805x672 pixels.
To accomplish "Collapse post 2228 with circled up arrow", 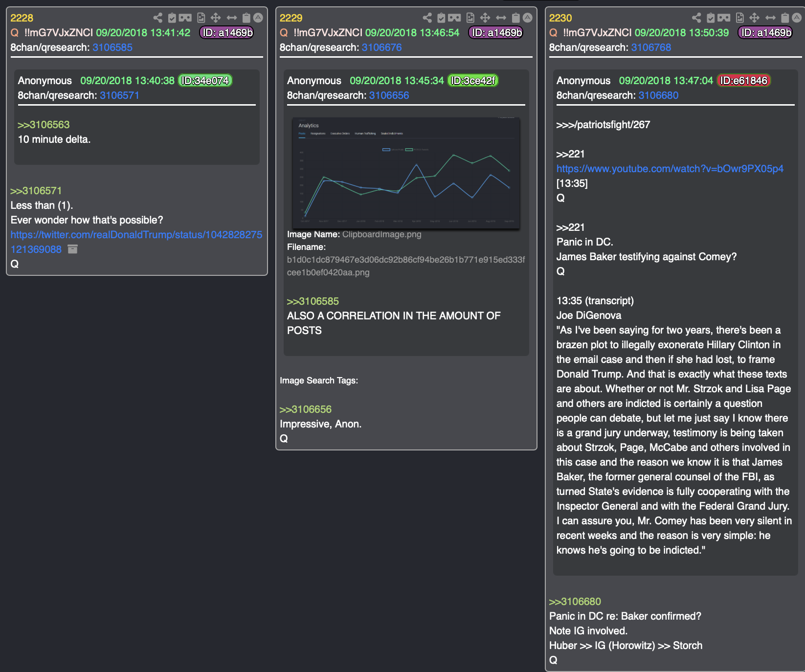I will (258, 18).
